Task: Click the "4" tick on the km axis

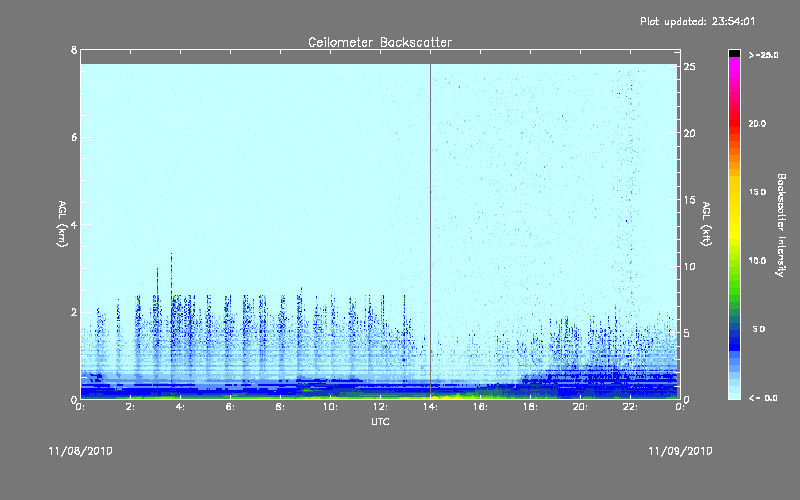Action: [74, 224]
